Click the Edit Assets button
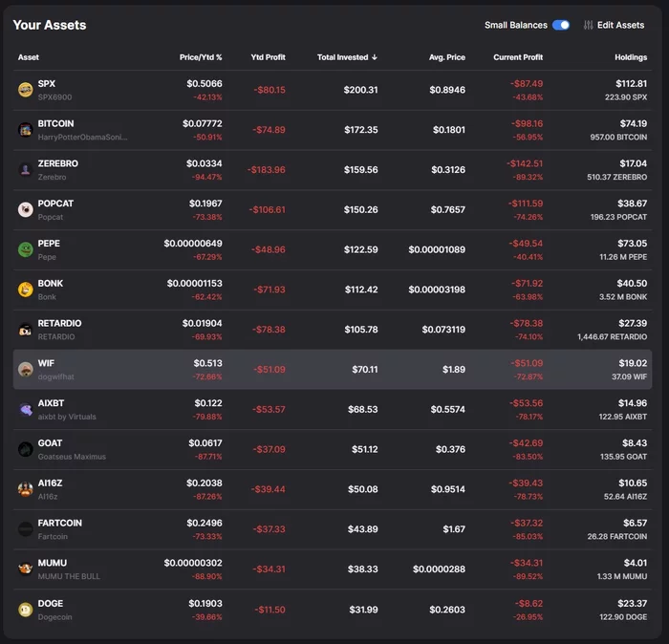Screen dimensions: 669x644 pyautogui.click(x=614, y=25)
